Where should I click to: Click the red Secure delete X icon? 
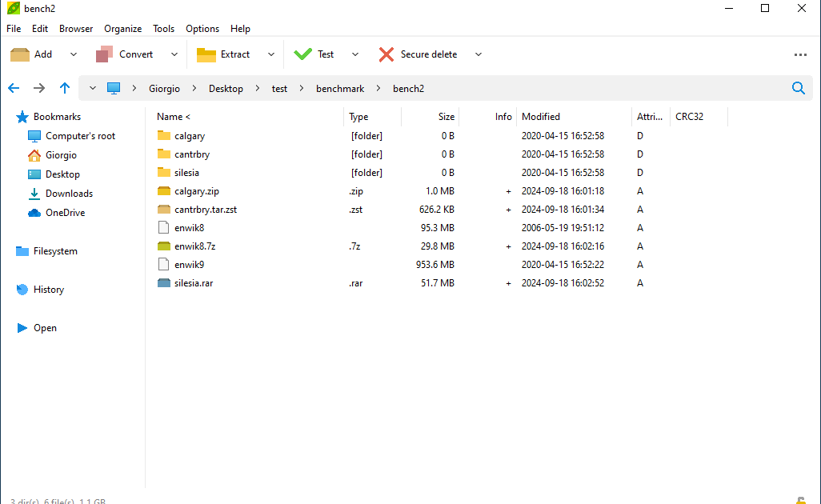[386, 54]
